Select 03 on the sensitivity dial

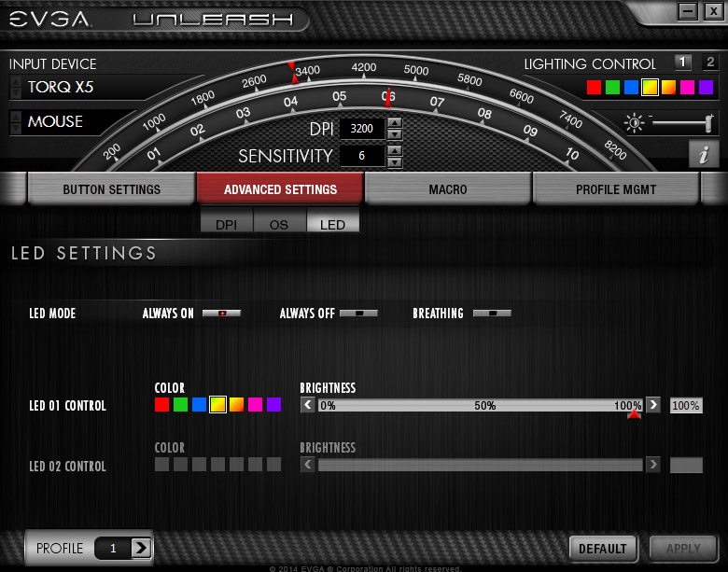click(243, 113)
